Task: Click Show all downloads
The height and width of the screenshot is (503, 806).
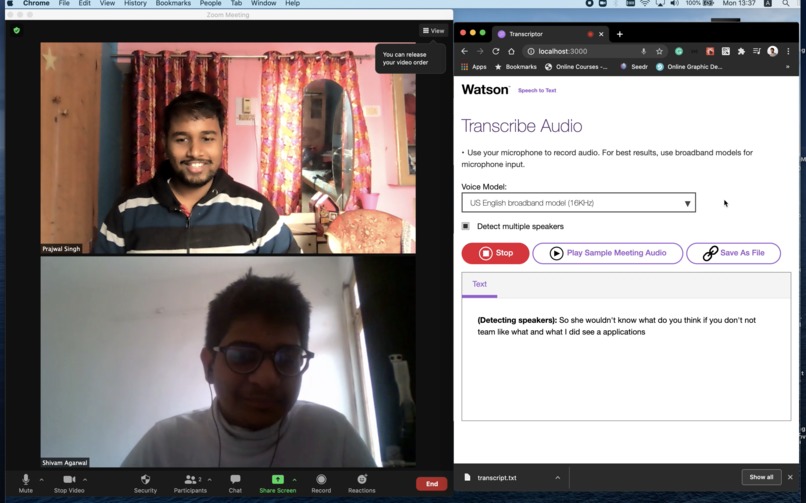Action: (x=761, y=477)
